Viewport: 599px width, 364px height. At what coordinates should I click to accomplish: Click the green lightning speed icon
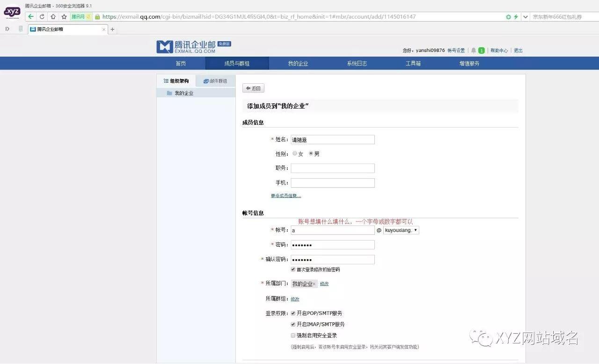515,15
